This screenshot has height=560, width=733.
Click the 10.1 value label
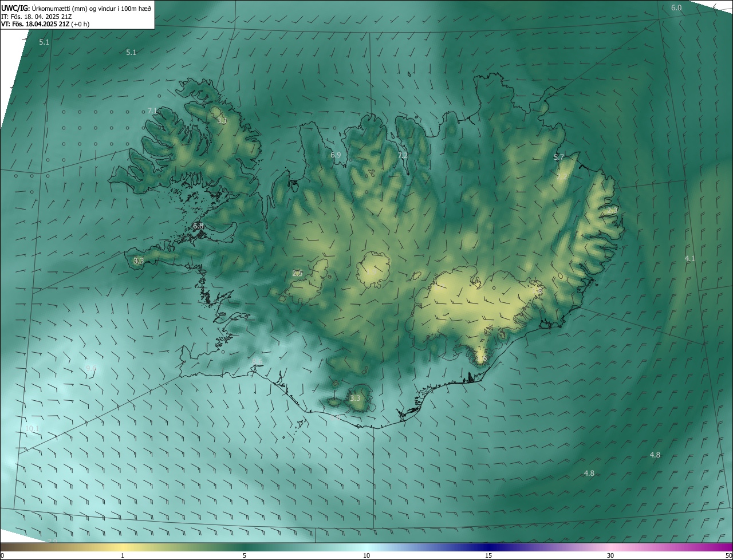click(x=33, y=429)
